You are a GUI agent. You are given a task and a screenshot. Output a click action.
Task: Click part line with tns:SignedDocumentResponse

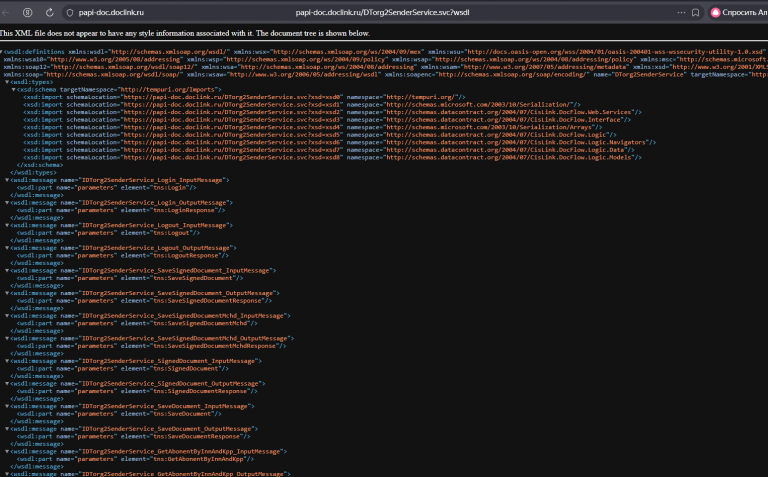[137, 391]
